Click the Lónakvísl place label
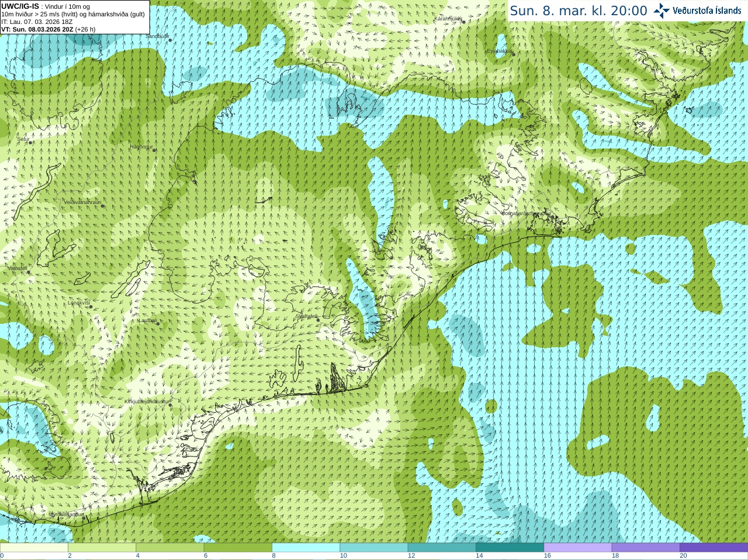The image size is (748, 560). click(x=79, y=303)
